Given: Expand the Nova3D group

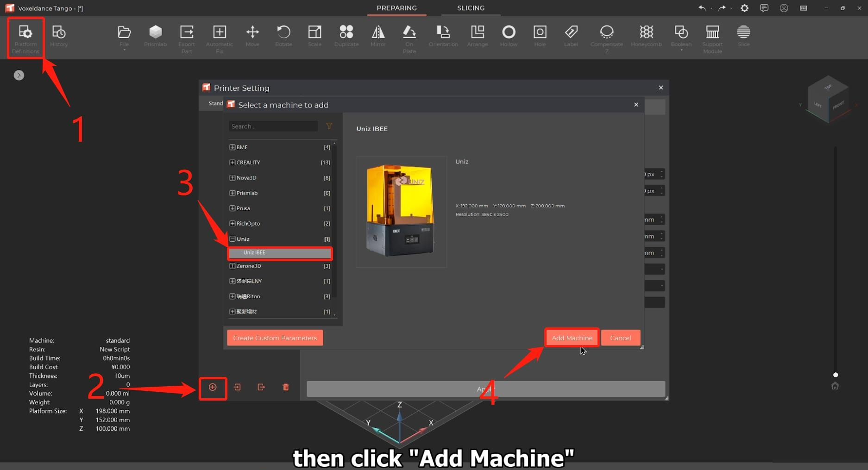Looking at the screenshot, I should [233, 178].
